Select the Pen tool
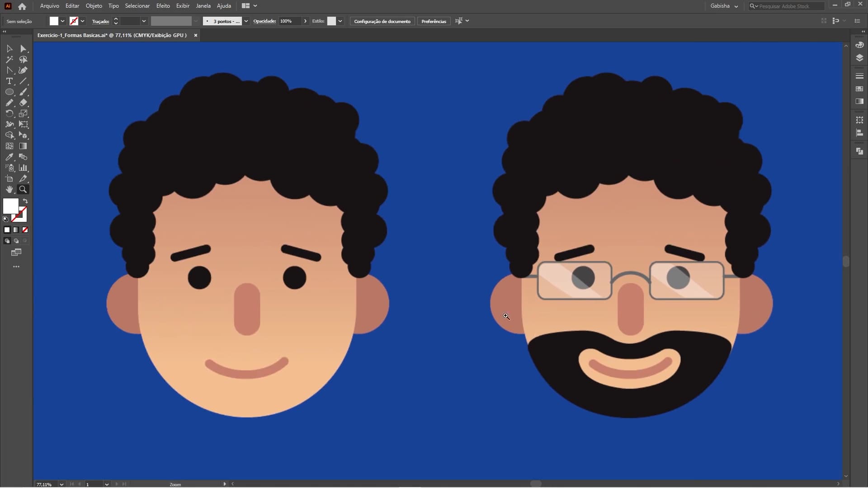This screenshot has width=868, height=488. (x=9, y=70)
